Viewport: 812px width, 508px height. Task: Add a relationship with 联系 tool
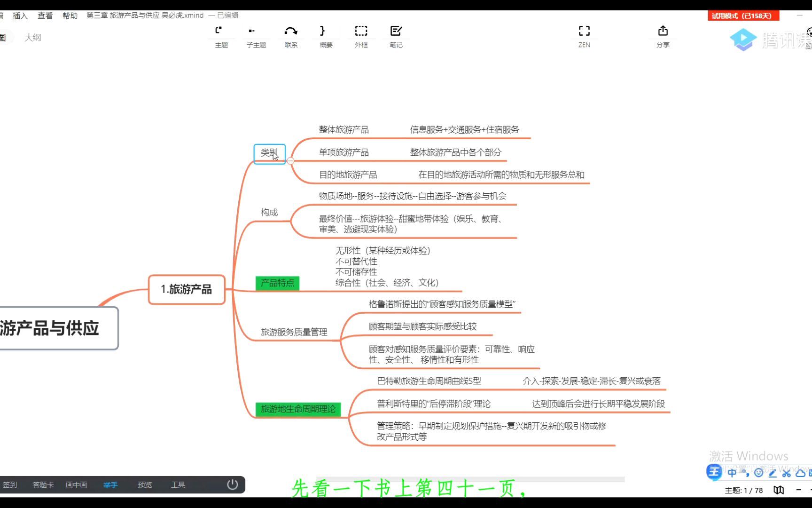pos(291,37)
